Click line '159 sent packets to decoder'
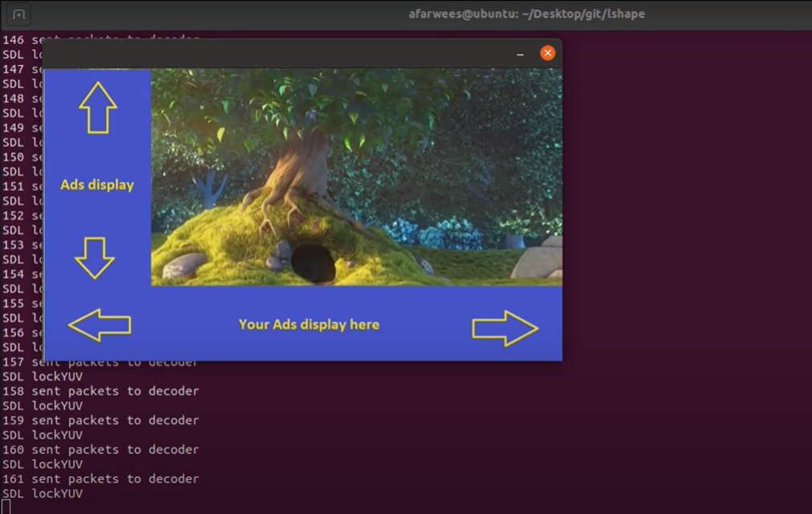 click(100, 420)
